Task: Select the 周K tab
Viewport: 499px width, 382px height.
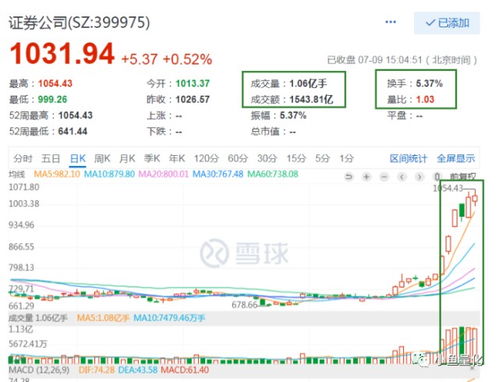Action: pos(102,158)
